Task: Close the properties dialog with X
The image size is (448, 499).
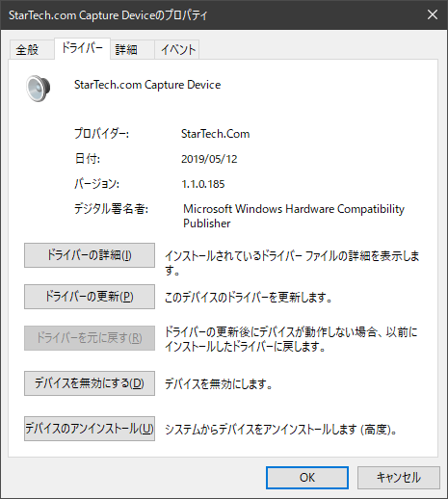Action: pos(433,14)
